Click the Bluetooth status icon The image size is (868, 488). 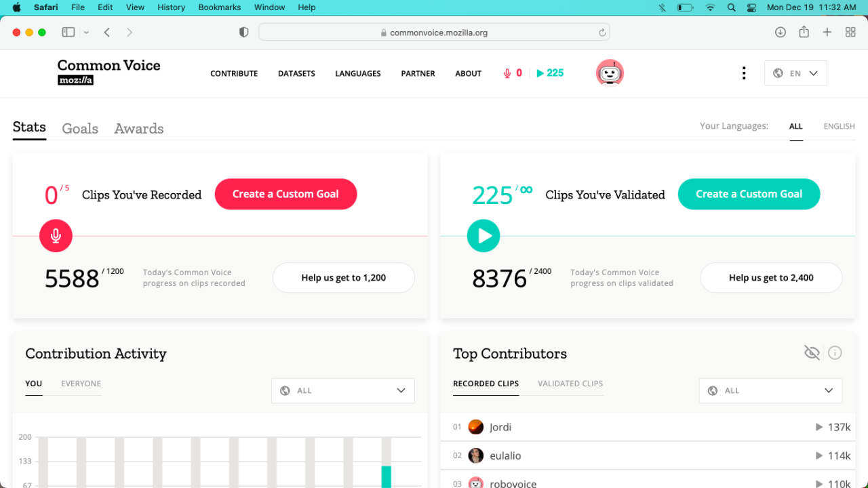[663, 7]
